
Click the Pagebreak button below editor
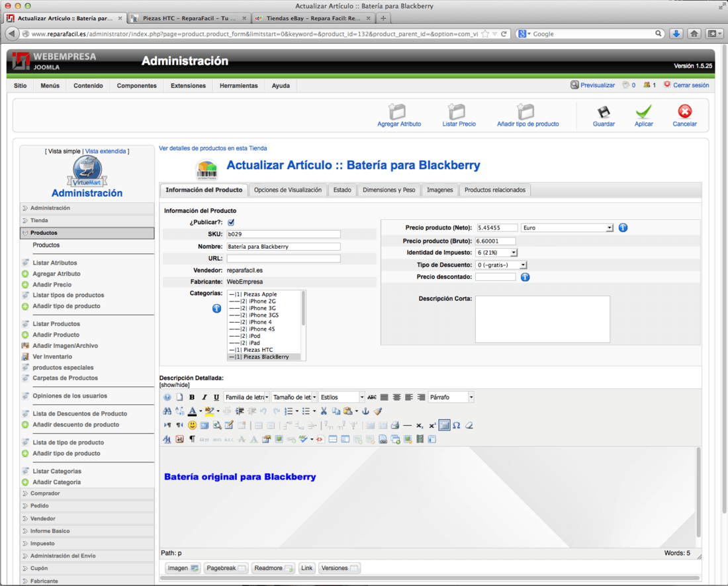click(226, 568)
